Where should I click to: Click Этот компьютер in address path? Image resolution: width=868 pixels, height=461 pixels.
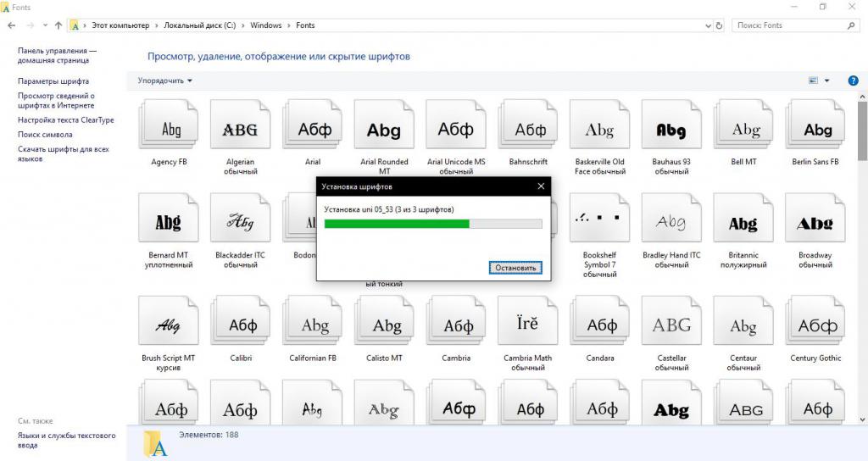tap(120, 25)
